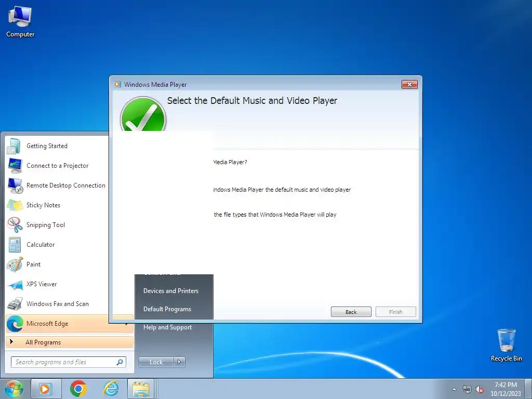The image size is (532, 399).
Task: Expand All Programs list
Action: pyautogui.click(x=70, y=342)
